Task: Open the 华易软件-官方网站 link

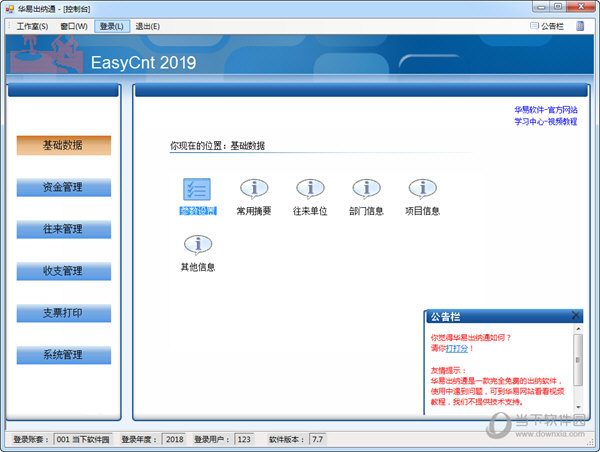Action: [x=545, y=110]
